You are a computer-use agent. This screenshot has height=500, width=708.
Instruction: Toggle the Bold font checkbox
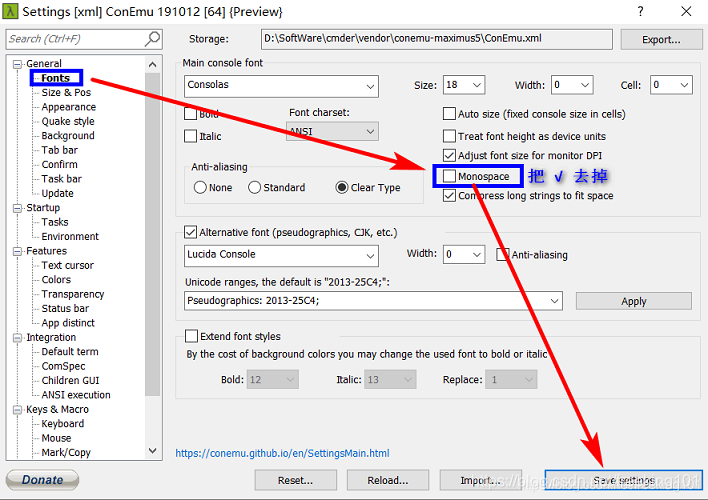(x=191, y=113)
